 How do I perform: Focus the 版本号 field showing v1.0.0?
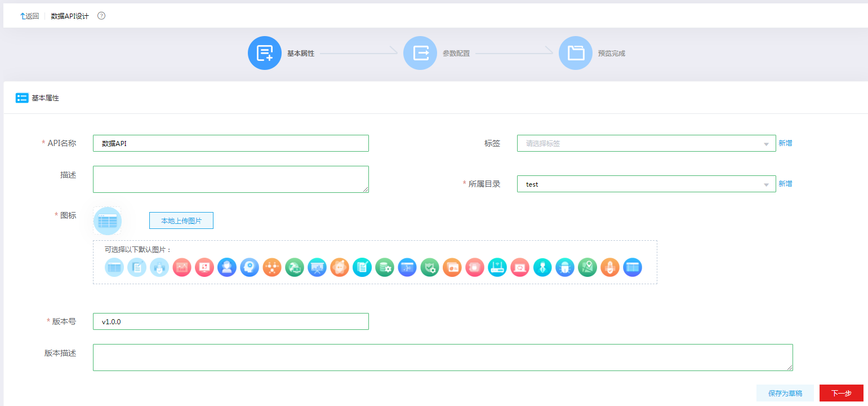click(231, 321)
